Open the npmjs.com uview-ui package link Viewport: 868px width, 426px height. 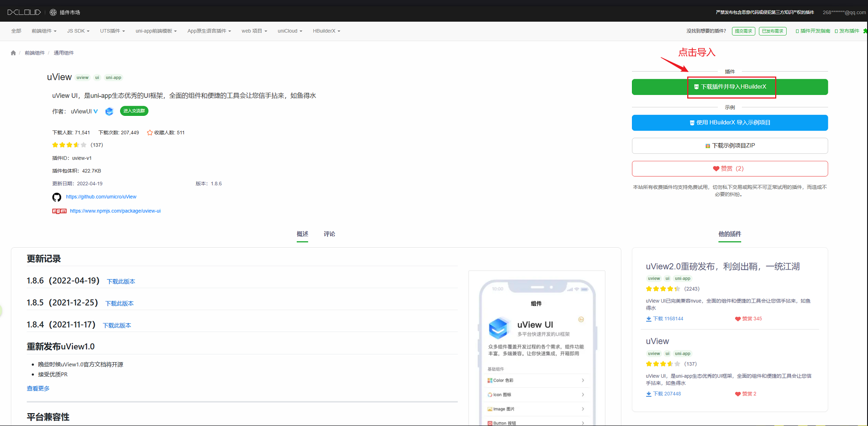coord(115,211)
